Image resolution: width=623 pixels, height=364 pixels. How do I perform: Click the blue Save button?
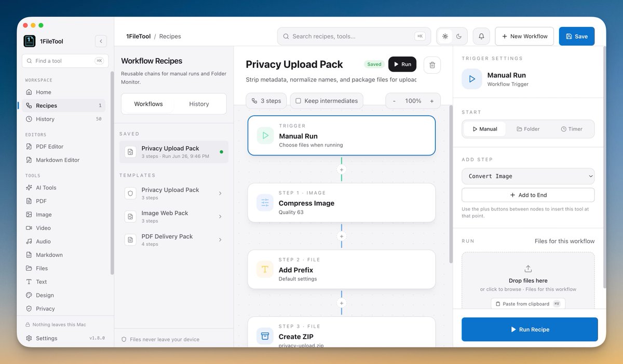577,36
